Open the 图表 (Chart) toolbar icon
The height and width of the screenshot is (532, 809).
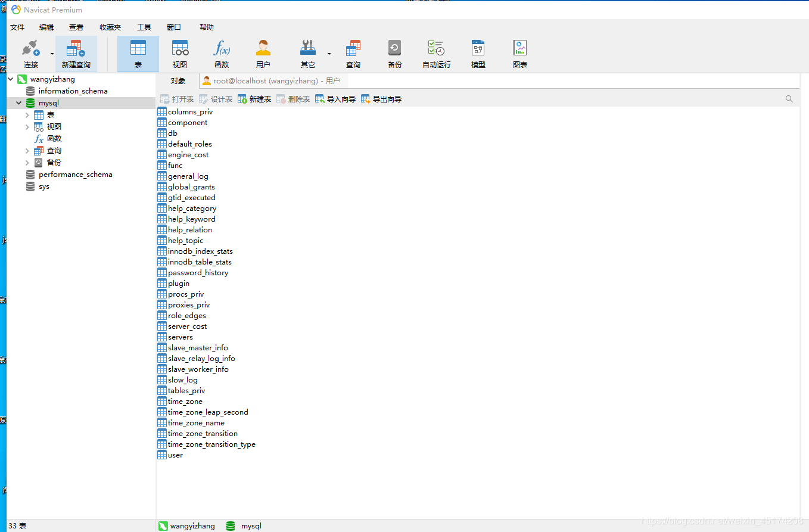click(x=520, y=54)
